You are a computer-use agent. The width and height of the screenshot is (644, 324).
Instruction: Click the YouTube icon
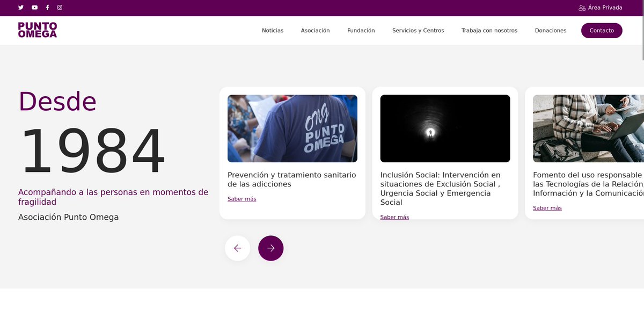[x=34, y=8]
